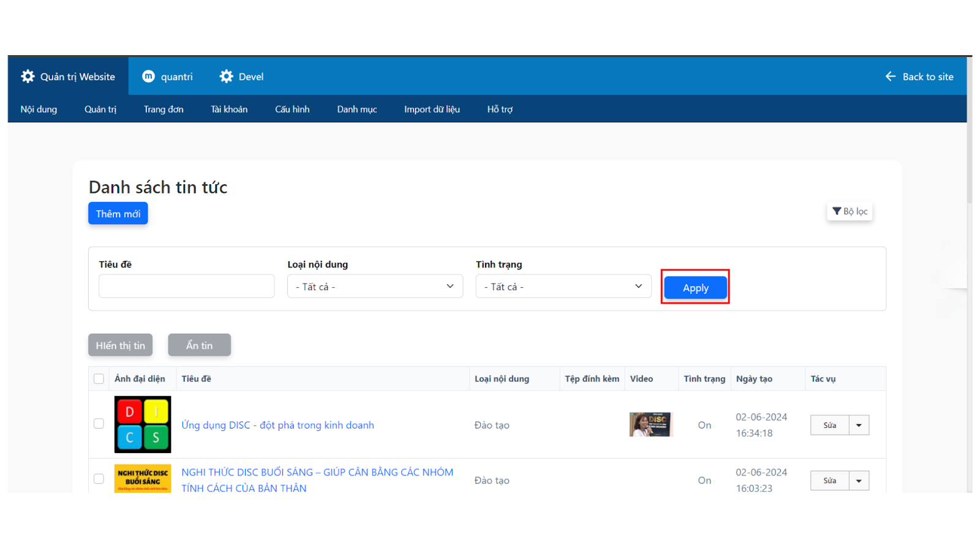Open the arrow next to first Sửa button
Image resolution: width=980 pixels, height=551 pixels.
tap(859, 425)
